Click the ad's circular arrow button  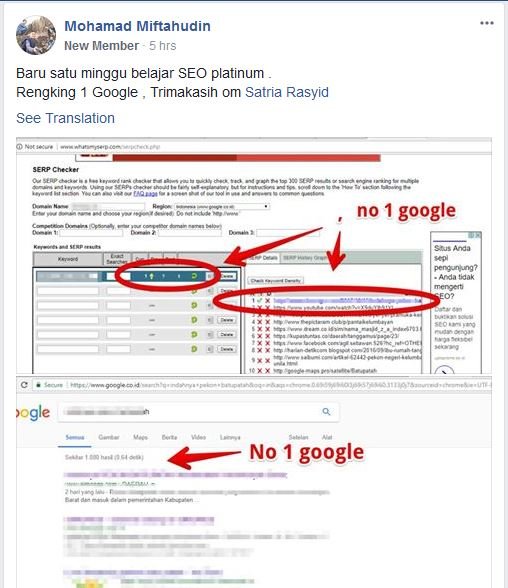click(x=445, y=371)
